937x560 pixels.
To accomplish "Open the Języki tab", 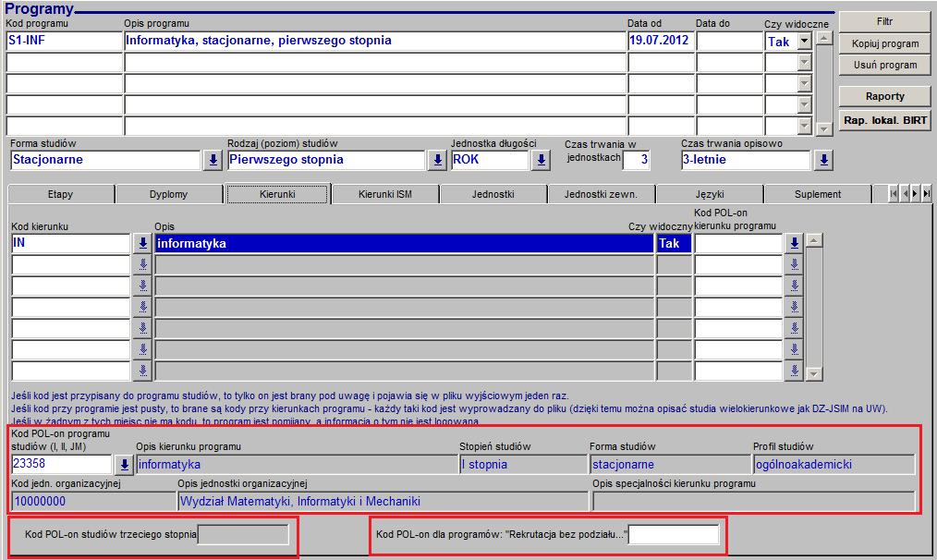I will click(710, 194).
